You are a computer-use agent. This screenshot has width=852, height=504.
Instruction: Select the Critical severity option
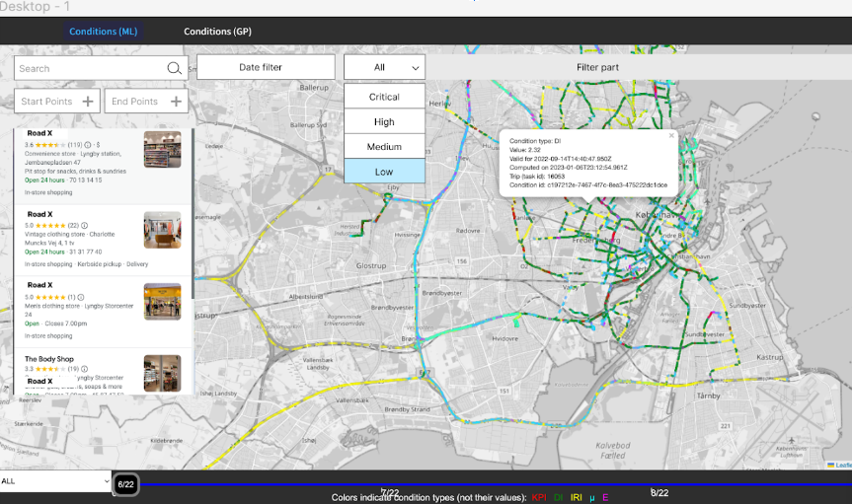tap(384, 97)
